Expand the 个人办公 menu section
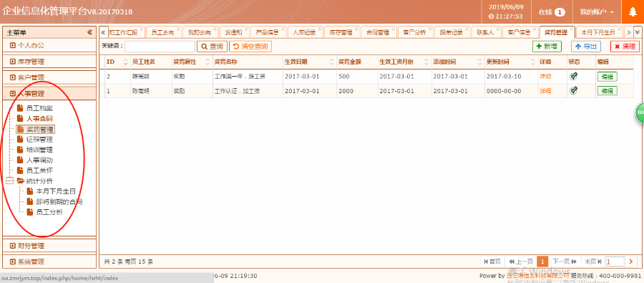The width and height of the screenshot is (644, 283). pos(49,45)
